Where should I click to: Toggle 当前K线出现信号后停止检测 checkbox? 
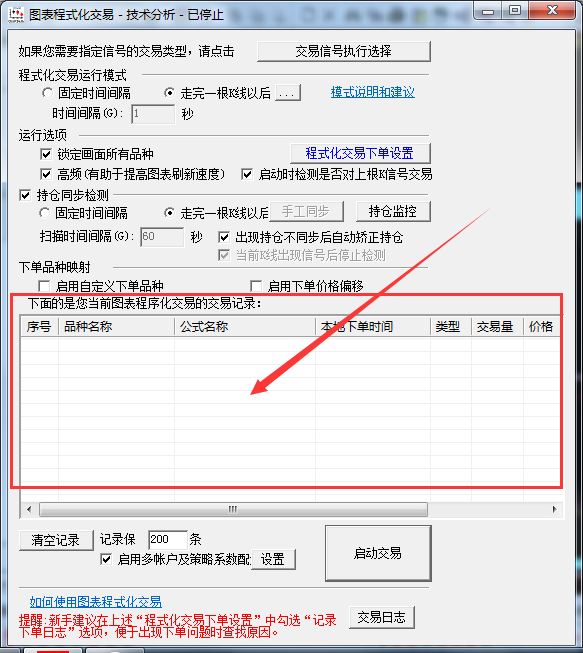coord(224,255)
